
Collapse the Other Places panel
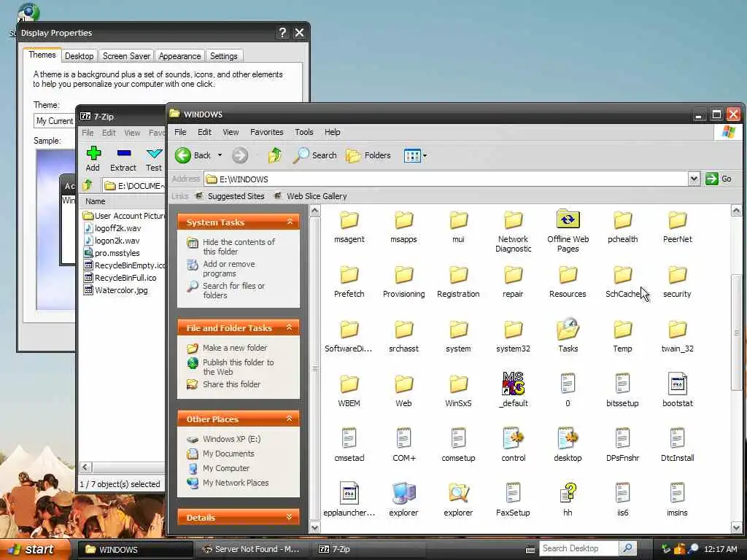click(x=289, y=419)
